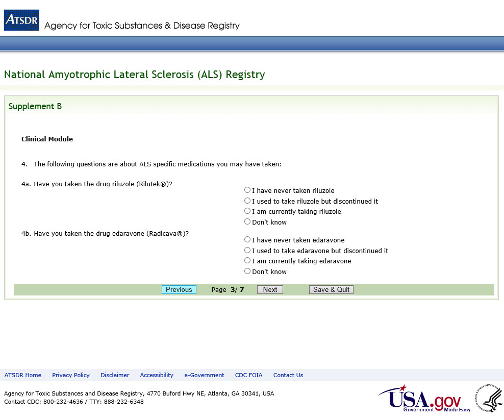
Task: Choose 'I used to take edaravone but discontinued it'
Action: (247, 250)
